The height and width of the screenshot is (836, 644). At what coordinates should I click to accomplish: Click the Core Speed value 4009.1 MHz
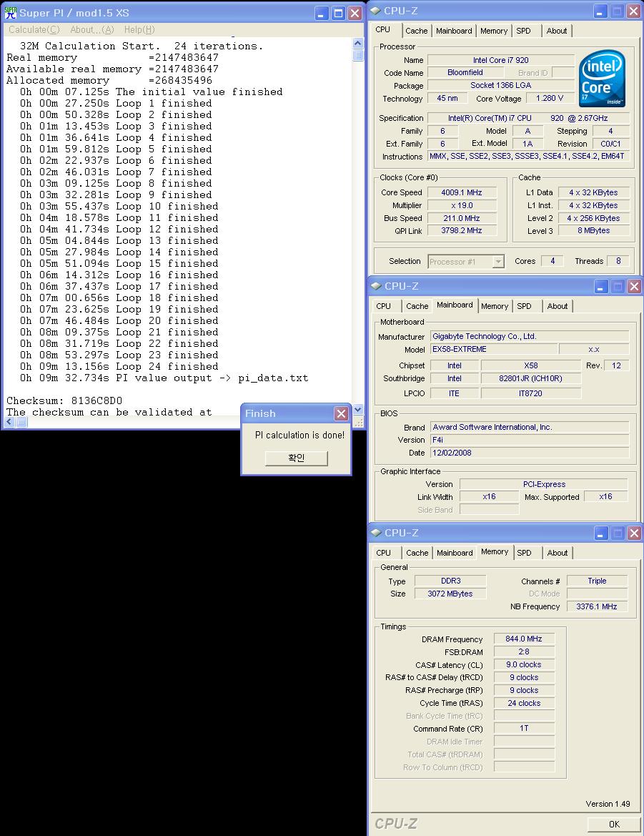pos(461,192)
